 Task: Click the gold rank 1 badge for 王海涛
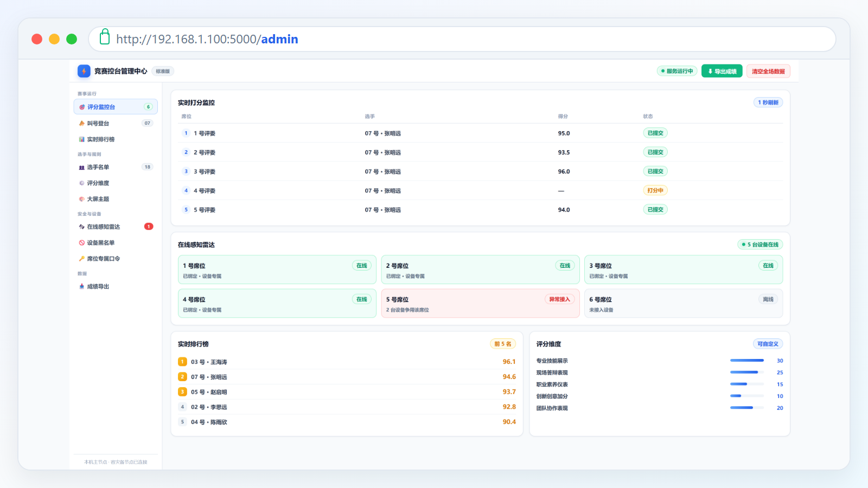(182, 362)
